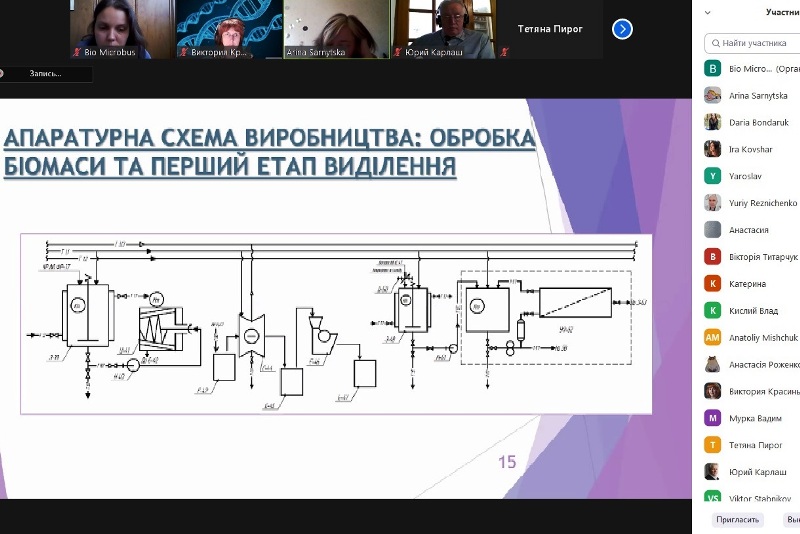The image size is (800, 534).
Task: Click Кислий Влад green K avatar
Action: 712,310
